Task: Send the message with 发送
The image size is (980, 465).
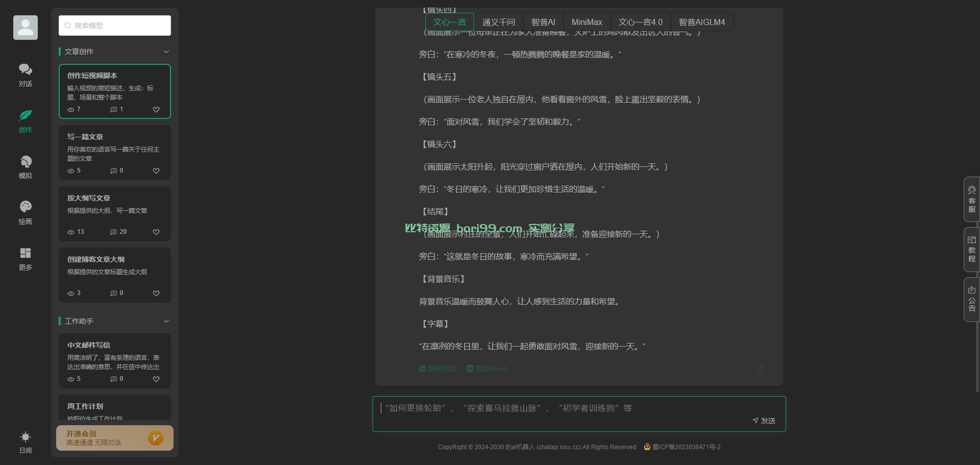Action: point(764,421)
